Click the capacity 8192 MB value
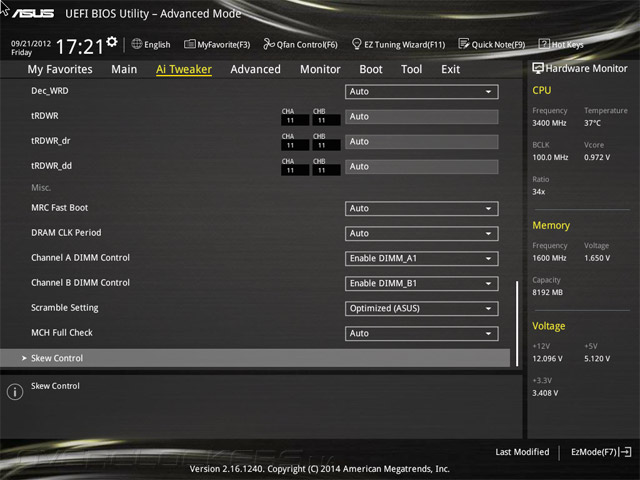 tap(547, 292)
